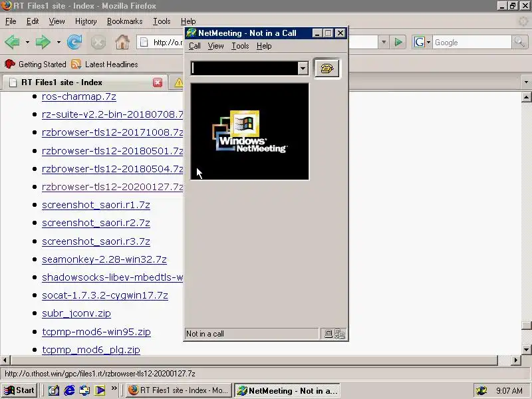Open the rzbrowser-tls12-20180504.7z link
Screen dimensions: 532x399
pos(112,169)
